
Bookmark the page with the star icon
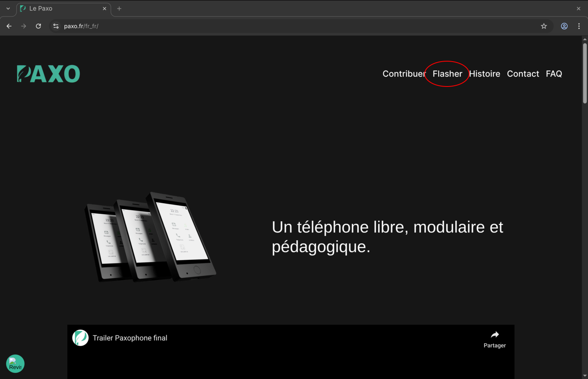coord(543,26)
